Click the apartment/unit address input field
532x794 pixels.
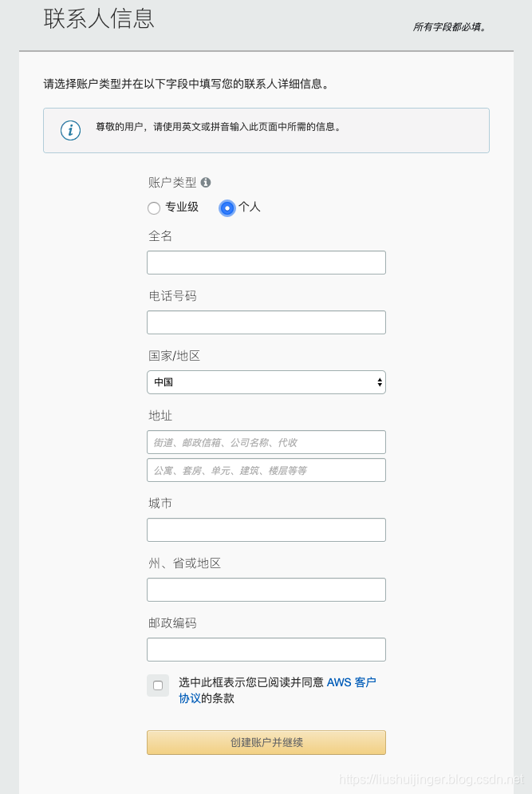pyautogui.click(x=266, y=469)
